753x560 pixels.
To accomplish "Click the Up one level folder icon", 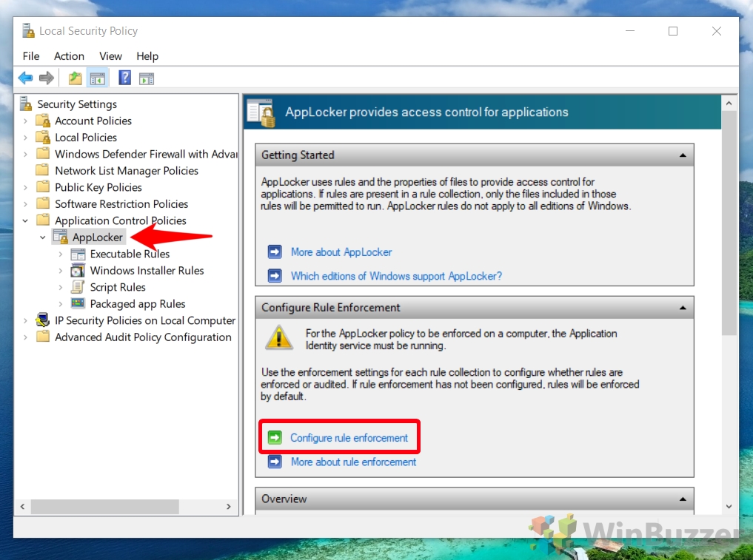I will (x=75, y=78).
